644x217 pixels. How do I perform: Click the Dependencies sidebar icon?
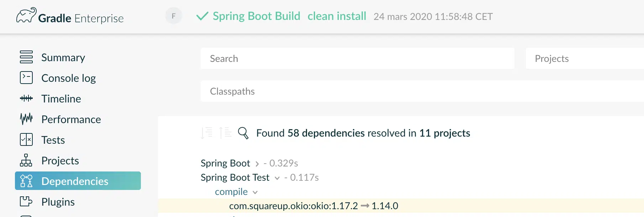click(26, 181)
